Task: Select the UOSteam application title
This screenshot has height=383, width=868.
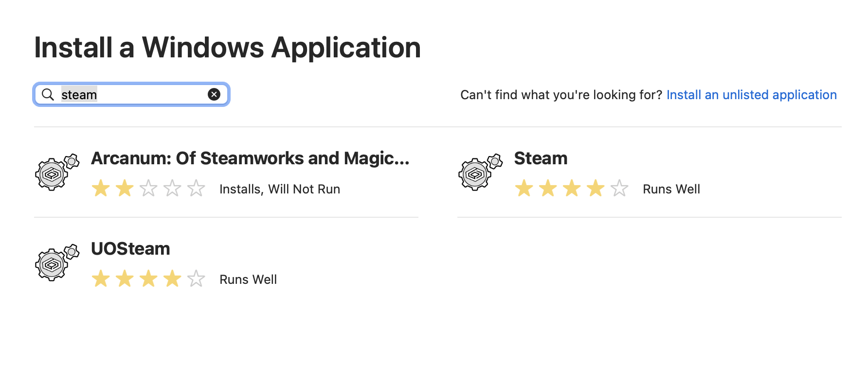Action: (130, 249)
